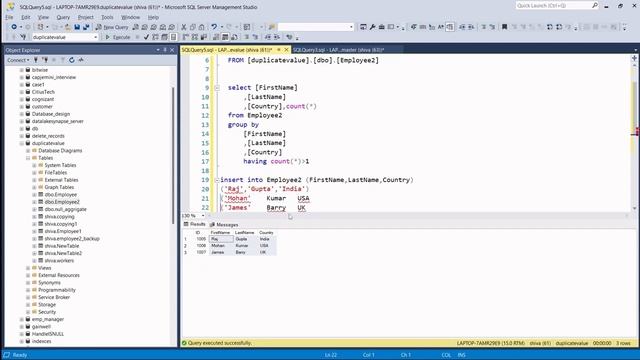
Task: Close the SQLQuery5.sql tab
Action: 286,50
